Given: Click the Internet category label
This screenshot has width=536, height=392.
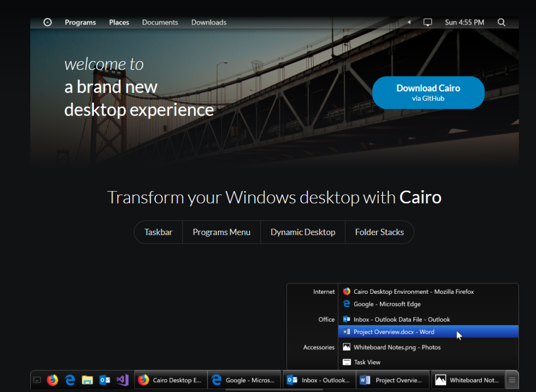Looking at the screenshot, I should [x=324, y=292].
